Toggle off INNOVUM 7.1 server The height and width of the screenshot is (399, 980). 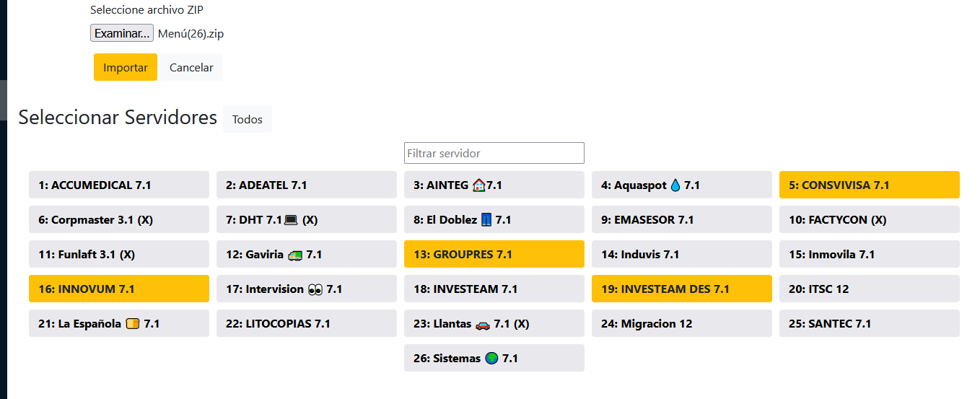118,289
